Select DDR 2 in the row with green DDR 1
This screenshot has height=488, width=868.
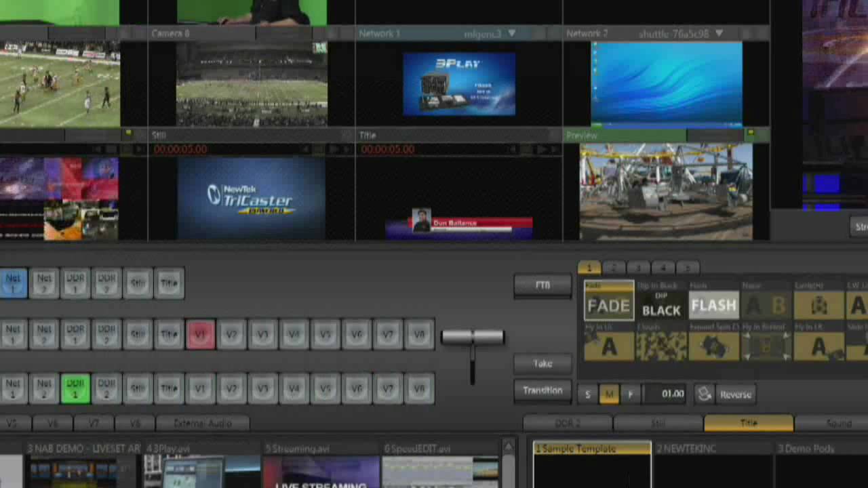coord(106,388)
